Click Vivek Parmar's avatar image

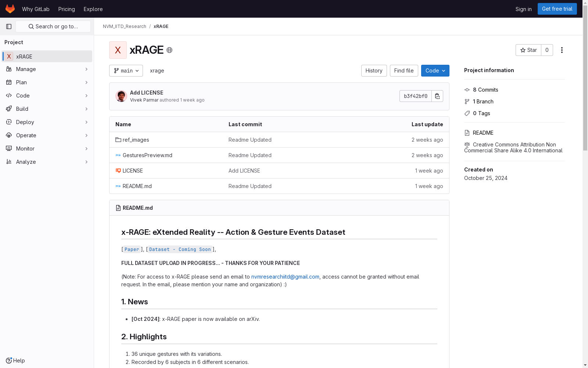coord(121,96)
